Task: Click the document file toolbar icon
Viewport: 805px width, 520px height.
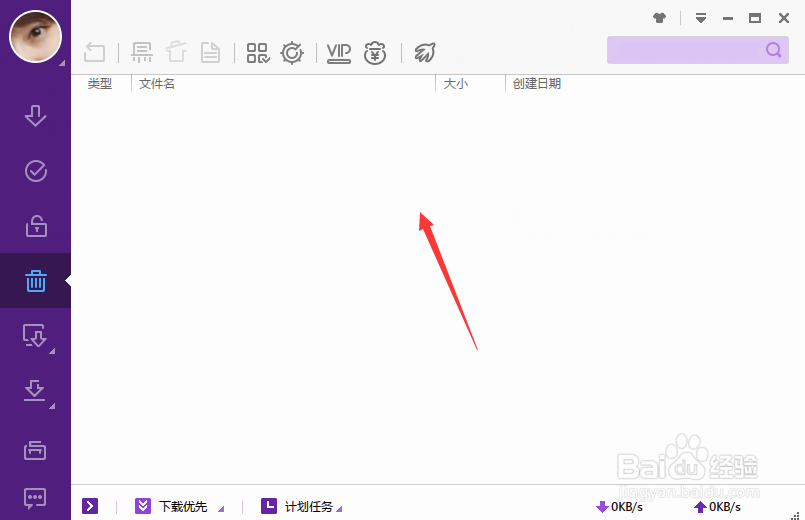Action: [210, 52]
